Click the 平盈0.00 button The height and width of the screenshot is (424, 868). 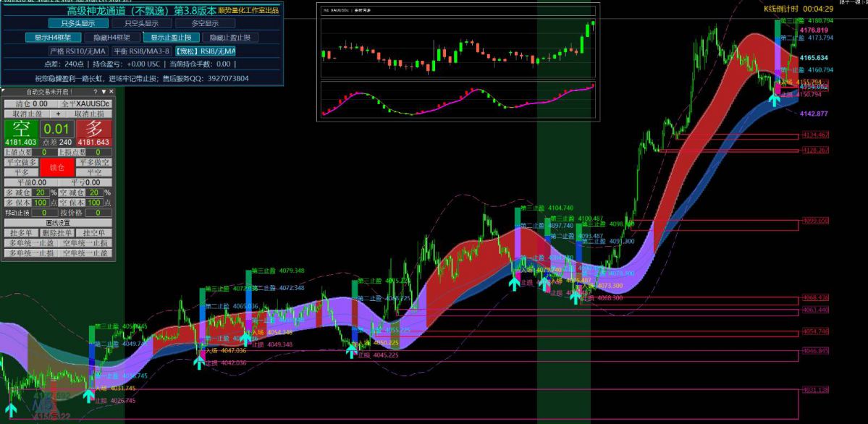(31, 182)
